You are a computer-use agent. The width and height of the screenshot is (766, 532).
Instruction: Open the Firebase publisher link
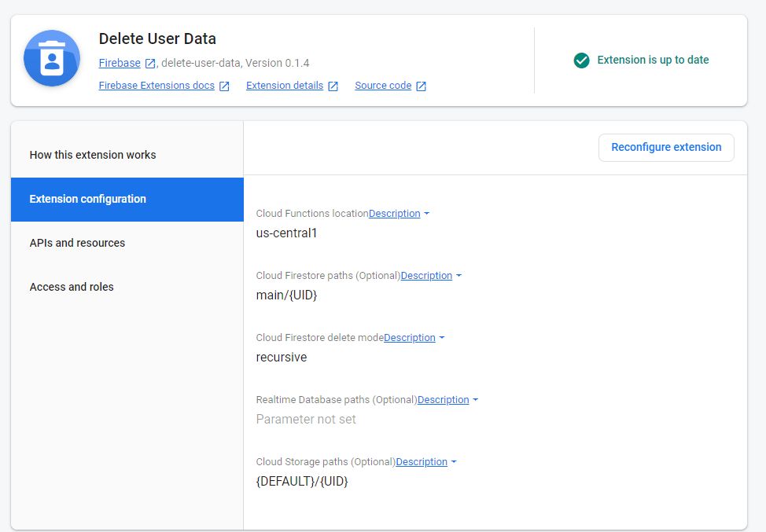click(120, 63)
